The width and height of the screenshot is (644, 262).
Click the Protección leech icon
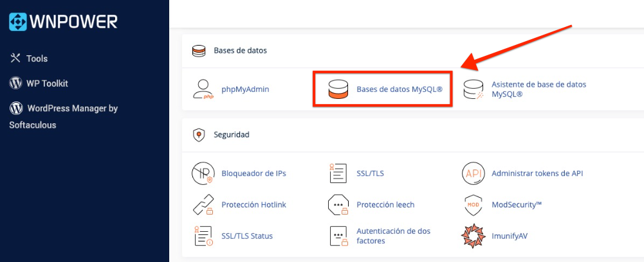(x=338, y=205)
